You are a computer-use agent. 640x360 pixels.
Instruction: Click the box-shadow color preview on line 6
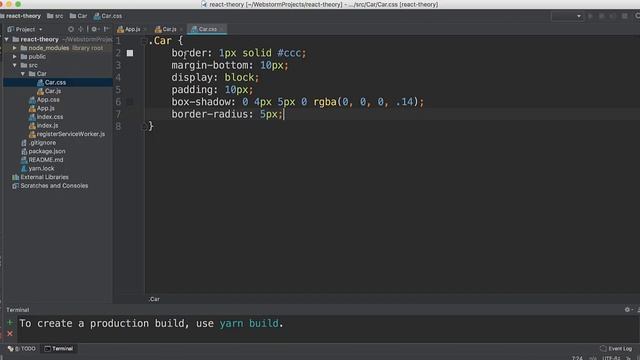130,102
